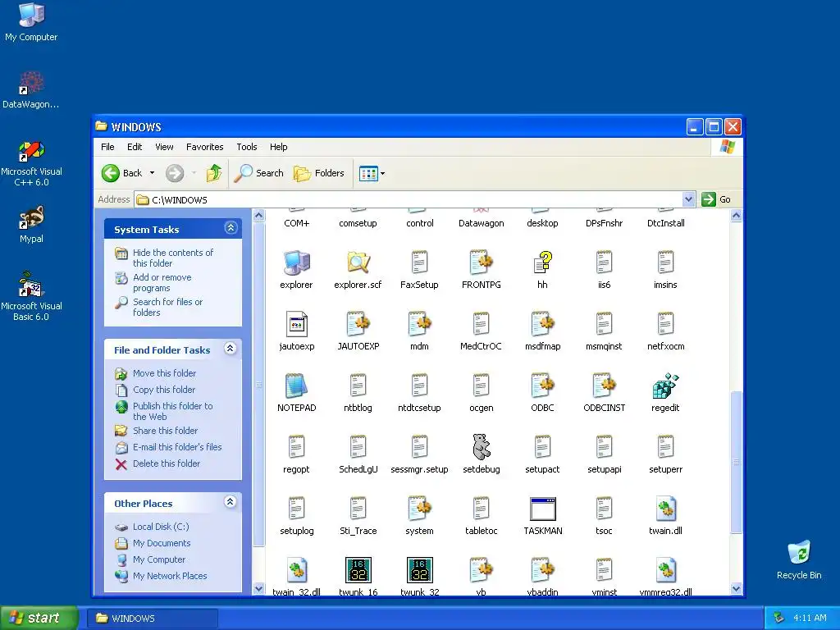Select the JAUTOEXP settings file icon

[x=358, y=325]
